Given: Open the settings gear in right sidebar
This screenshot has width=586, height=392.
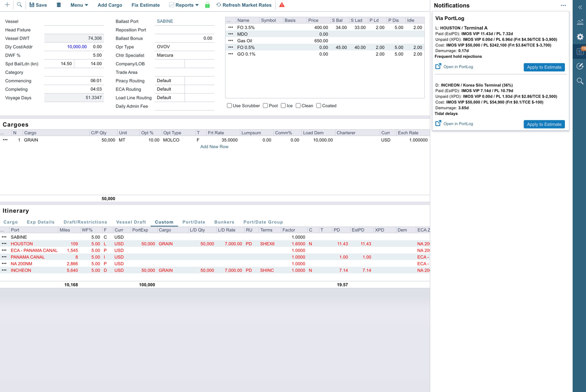Looking at the screenshot, I should [x=580, y=37].
